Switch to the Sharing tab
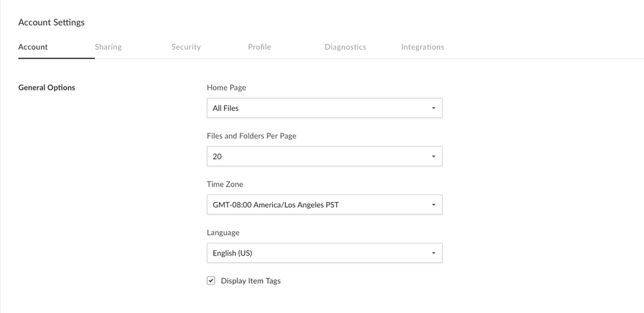Viewport: 644px width, 313px height. pos(108,47)
